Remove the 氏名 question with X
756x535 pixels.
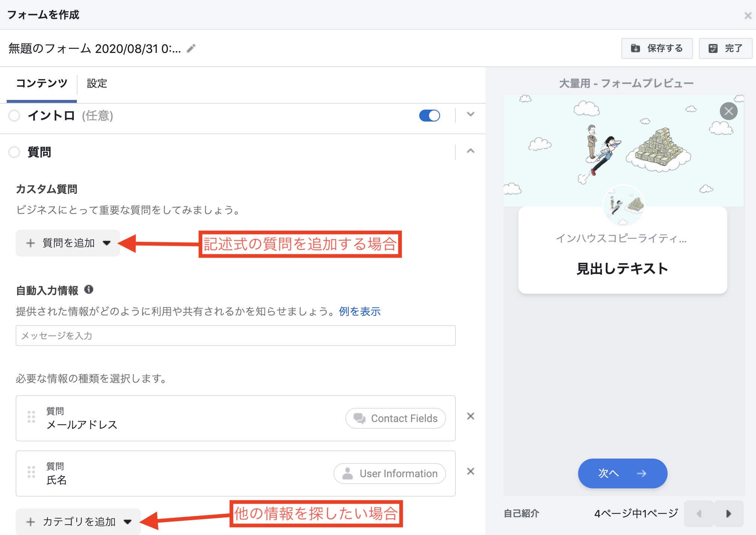coord(470,472)
